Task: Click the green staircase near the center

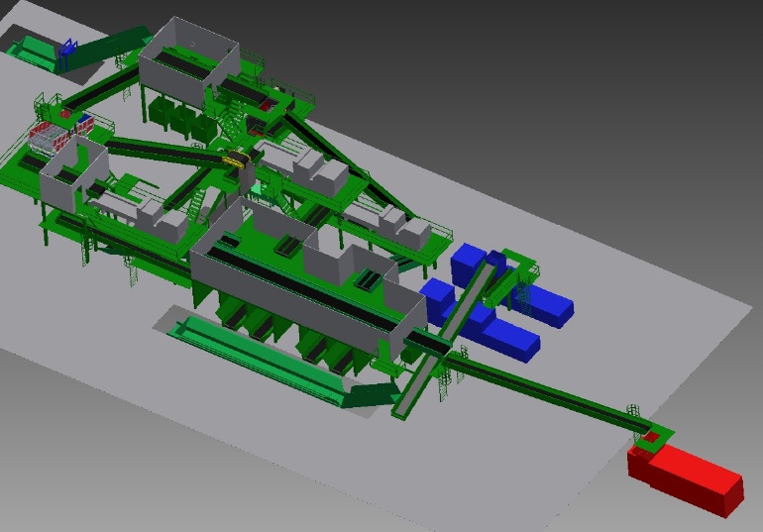Action: [x=199, y=210]
